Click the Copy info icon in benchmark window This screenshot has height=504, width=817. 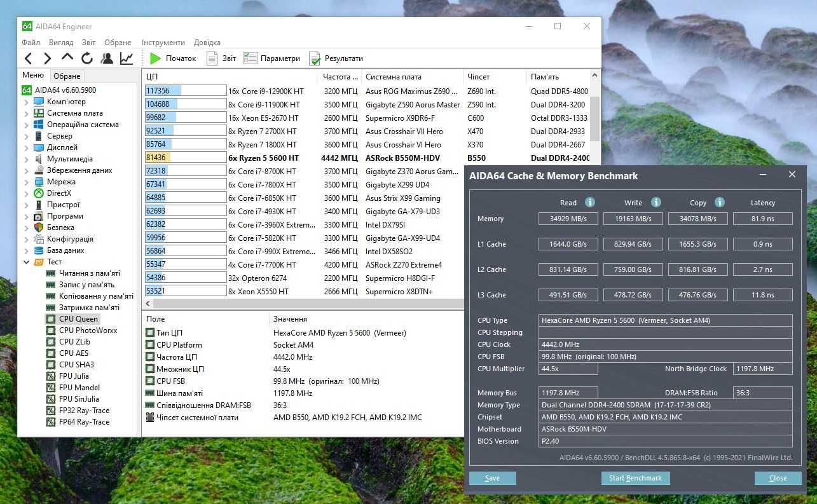720,202
